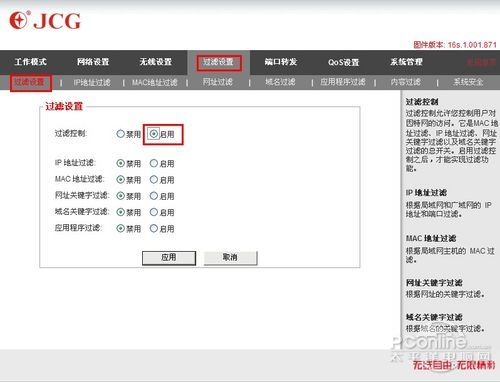Set 应用程序过滤 to 启用
Screen dimensions: 500x382
153,228
